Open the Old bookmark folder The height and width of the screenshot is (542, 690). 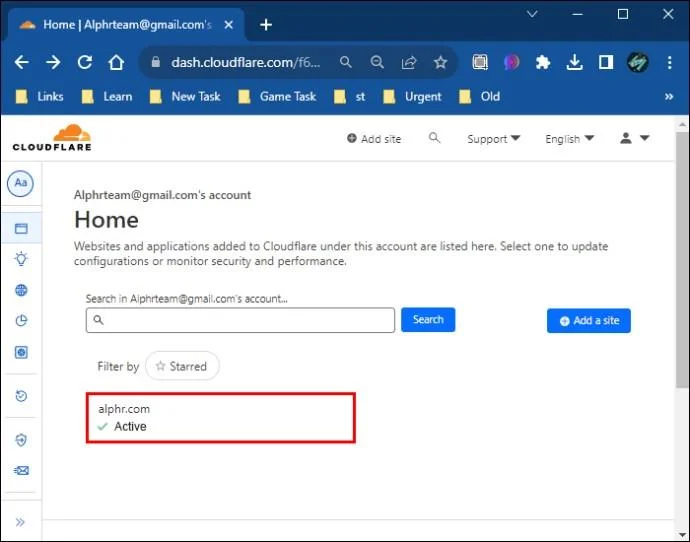479,96
